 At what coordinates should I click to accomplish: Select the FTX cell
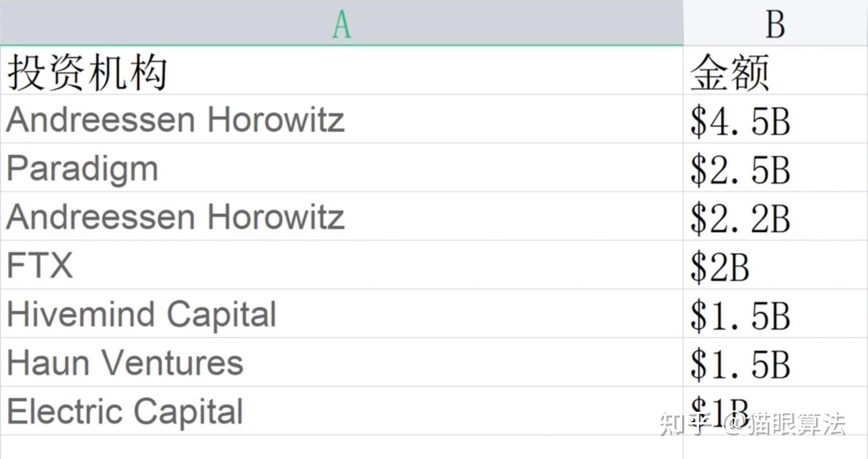tap(342, 265)
